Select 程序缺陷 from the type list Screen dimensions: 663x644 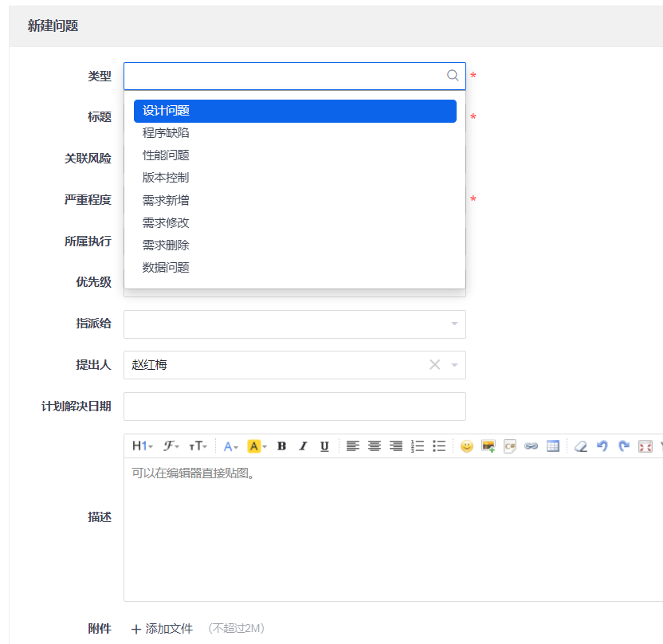pyautogui.click(x=166, y=133)
